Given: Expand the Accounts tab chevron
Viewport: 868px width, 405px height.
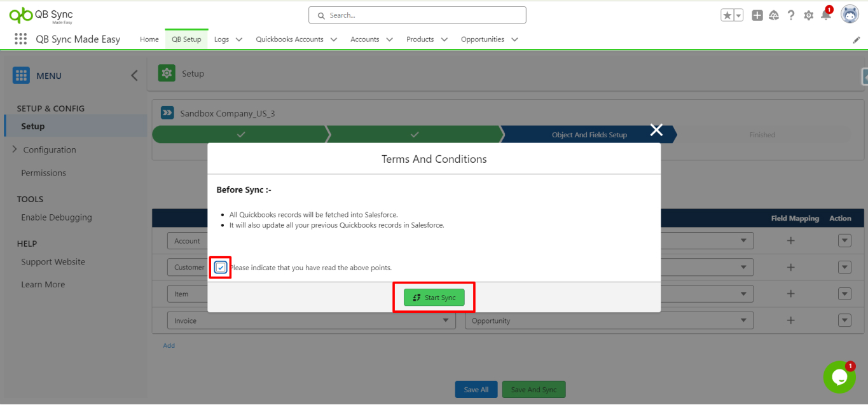Looking at the screenshot, I should coord(389,39).
